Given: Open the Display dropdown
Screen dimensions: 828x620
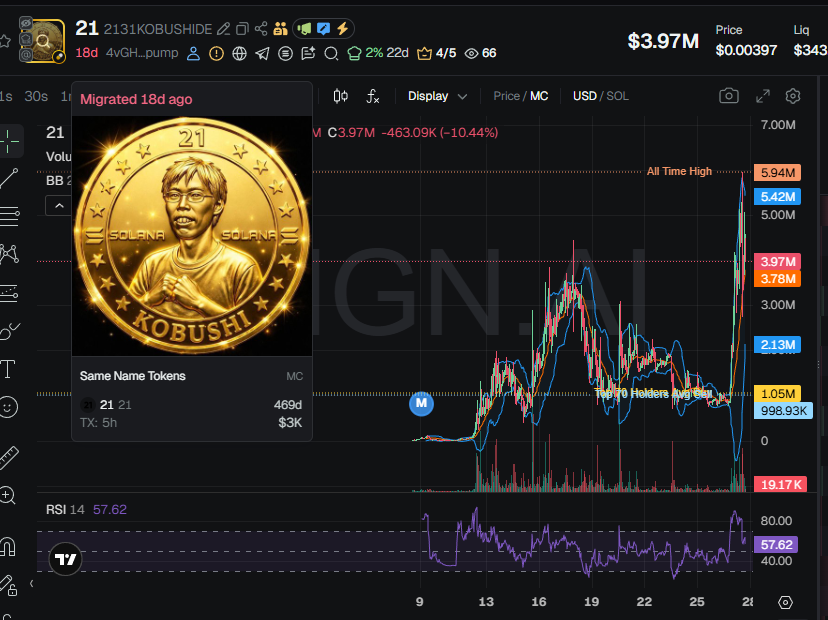Looking at the screenshot, I should (x=437, y=96).
